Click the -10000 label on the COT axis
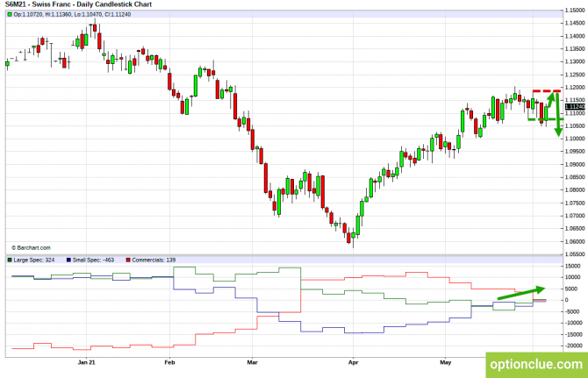 [573, 323]
